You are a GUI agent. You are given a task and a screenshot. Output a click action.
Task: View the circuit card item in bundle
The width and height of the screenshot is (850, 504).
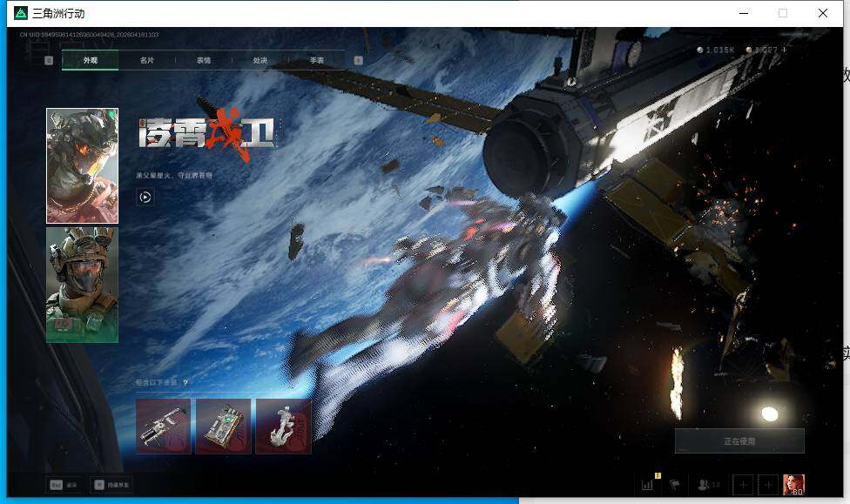point(223,427)
